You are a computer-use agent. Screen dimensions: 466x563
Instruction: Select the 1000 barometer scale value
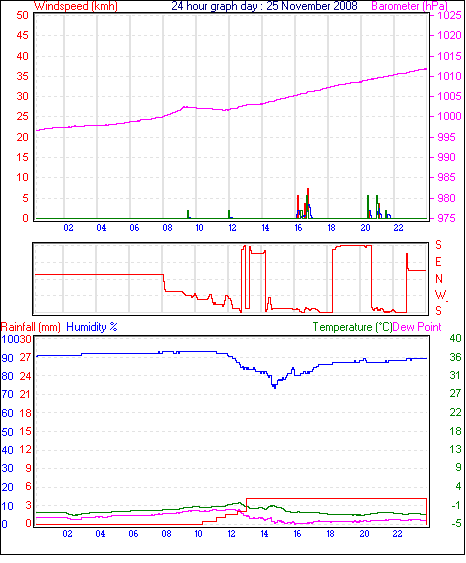[x=449, y=116]
